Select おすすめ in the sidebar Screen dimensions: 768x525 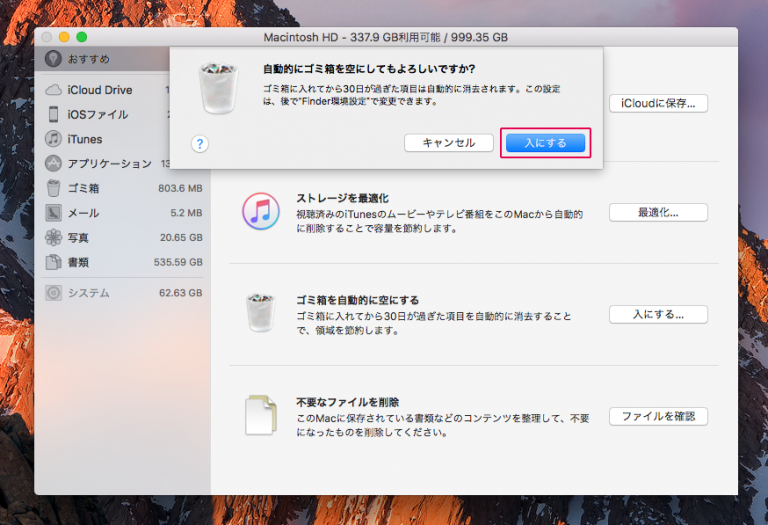(102, 59)
